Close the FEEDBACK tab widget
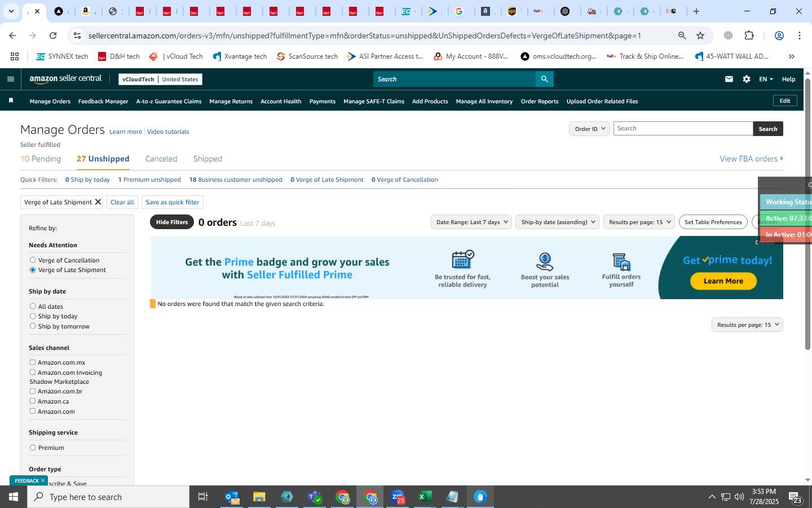Image resolution: width=812 pixels, height=508 pixels. (x=43, y=480)
